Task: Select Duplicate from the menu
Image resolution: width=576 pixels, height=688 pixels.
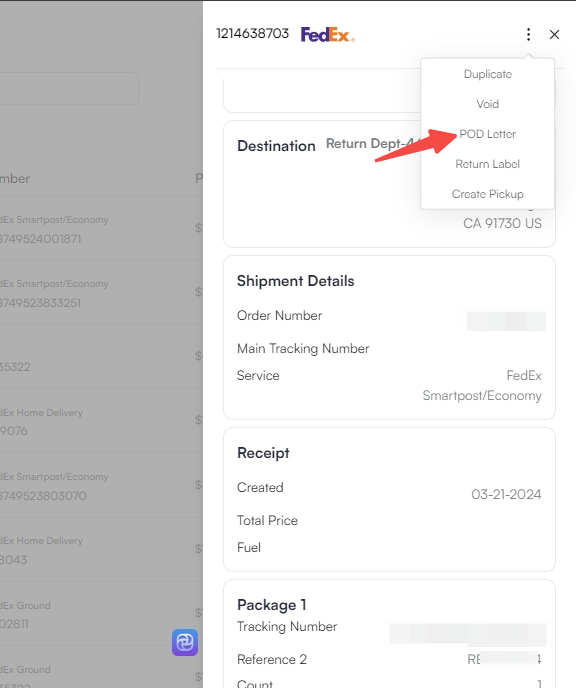Action: tap(487, 74)
